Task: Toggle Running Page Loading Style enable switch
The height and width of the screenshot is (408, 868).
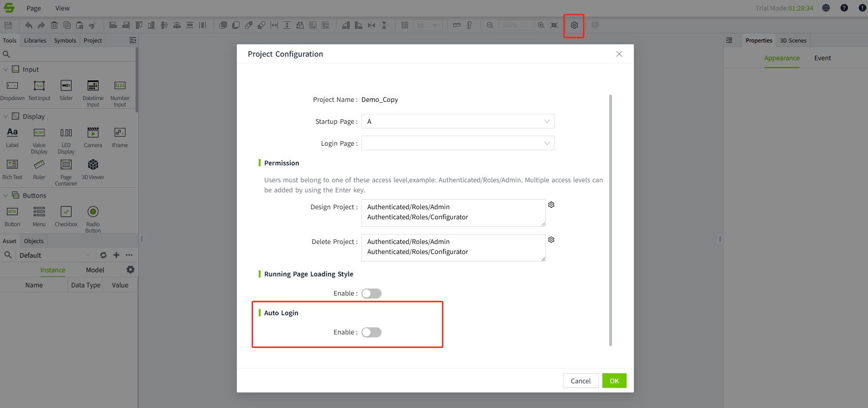Action: pyautogui.click(x=371, y=293)
